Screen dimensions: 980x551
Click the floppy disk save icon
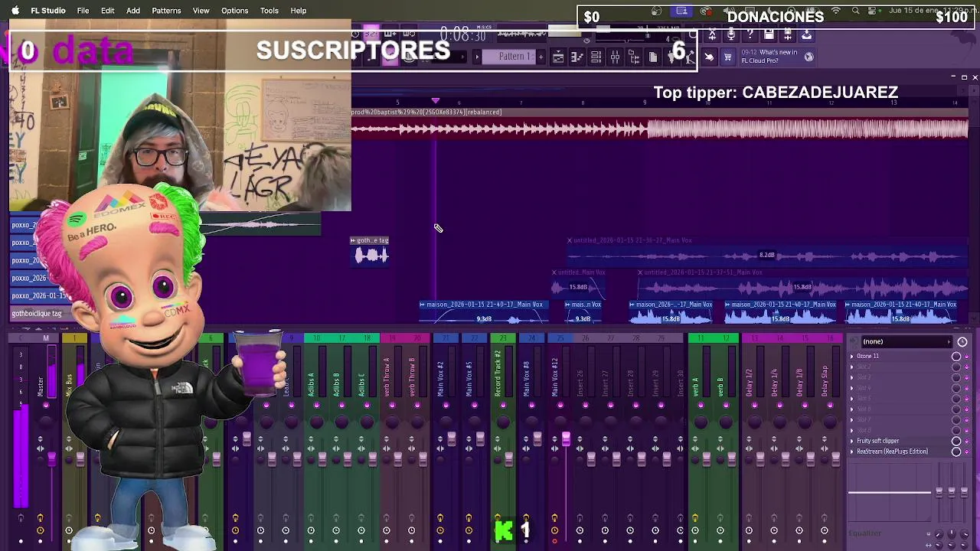point(768,34)
